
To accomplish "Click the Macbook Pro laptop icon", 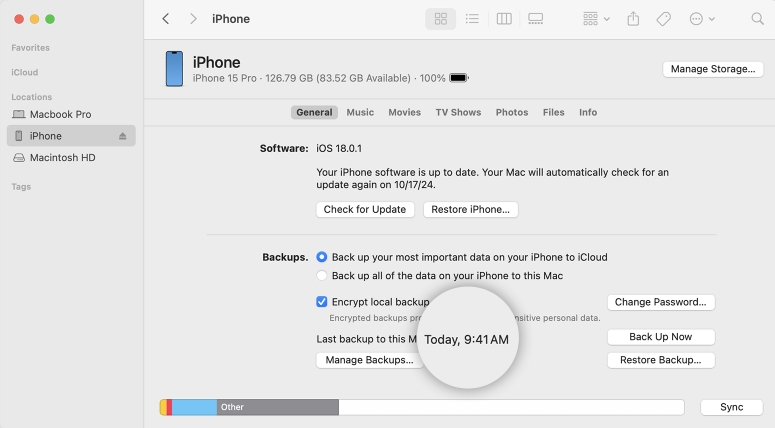I will 19,114.
